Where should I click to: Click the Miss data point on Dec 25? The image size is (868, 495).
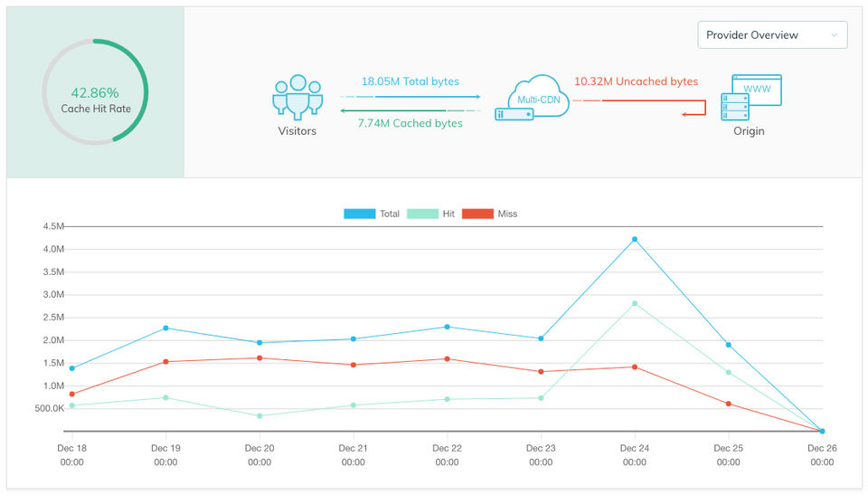tap(729, 405)
